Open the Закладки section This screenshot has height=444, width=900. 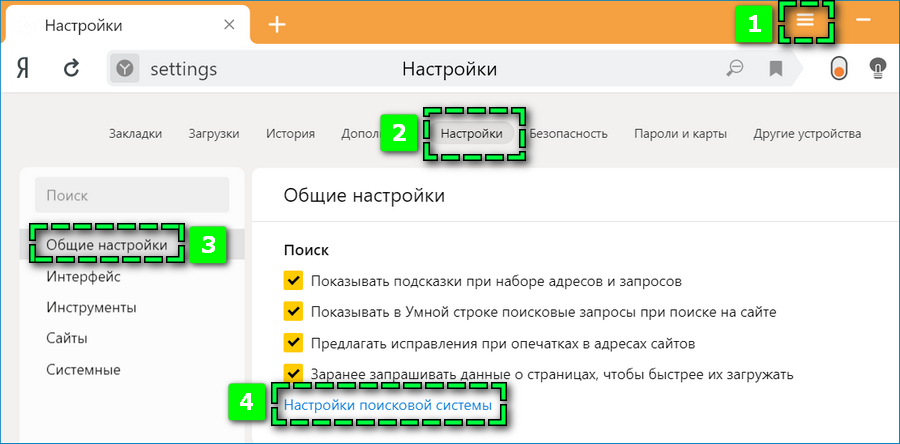point(135,134)
